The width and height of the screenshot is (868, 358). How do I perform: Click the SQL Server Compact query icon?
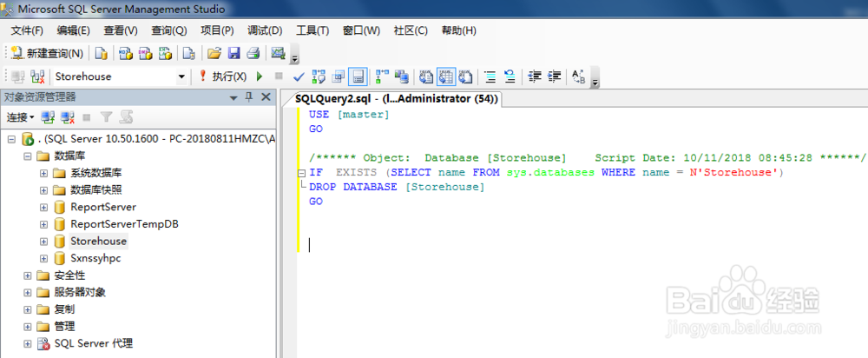[x=189, y=53]
